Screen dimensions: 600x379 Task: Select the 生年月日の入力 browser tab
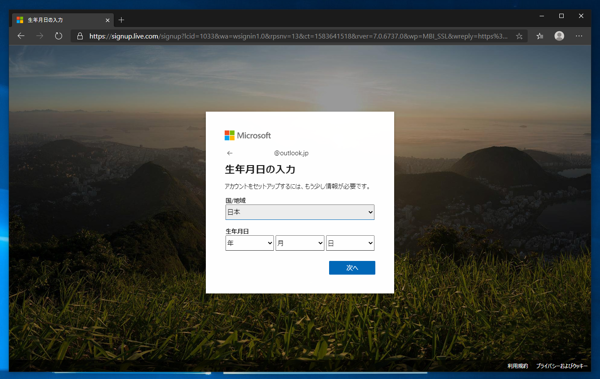point(63,20)
